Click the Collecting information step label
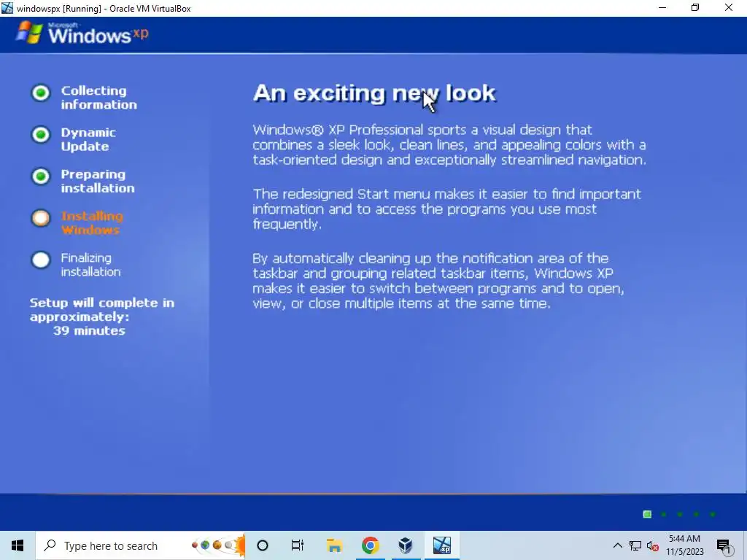 (98, 98)
